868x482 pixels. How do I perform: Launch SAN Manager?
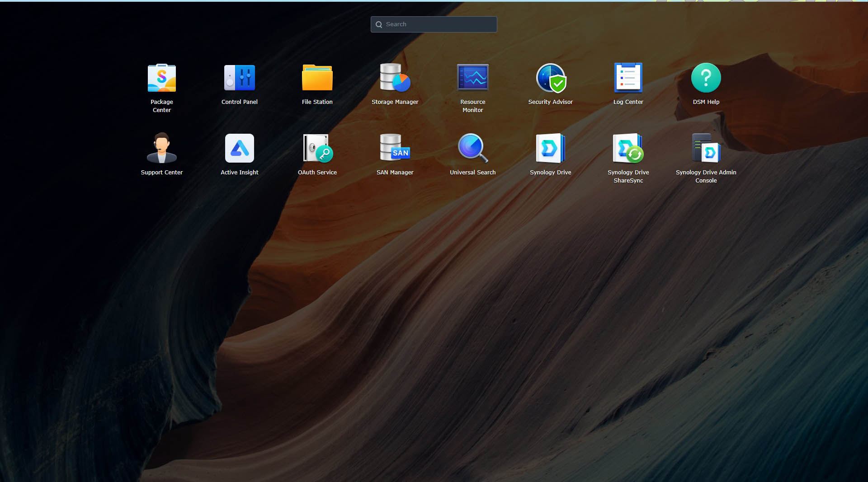click(x=395, y=148)
